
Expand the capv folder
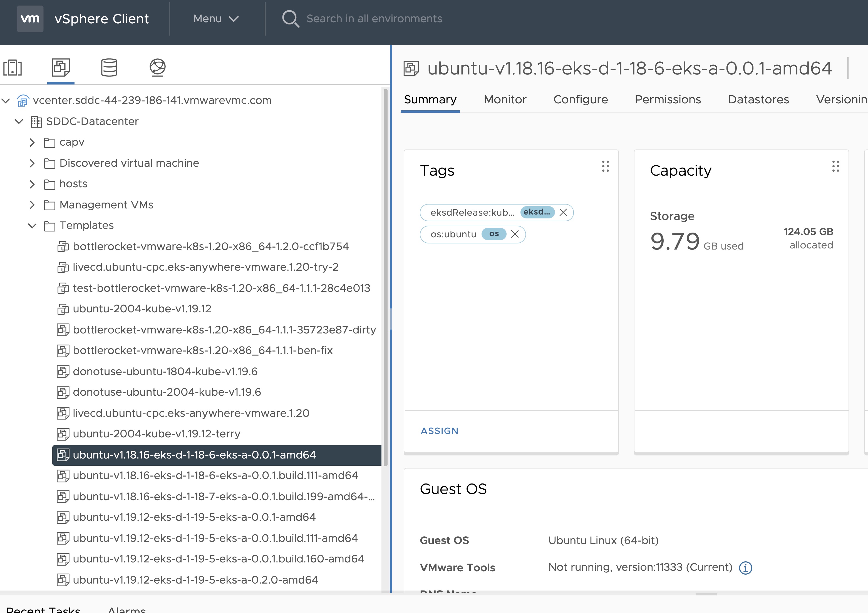coord(32,143)
